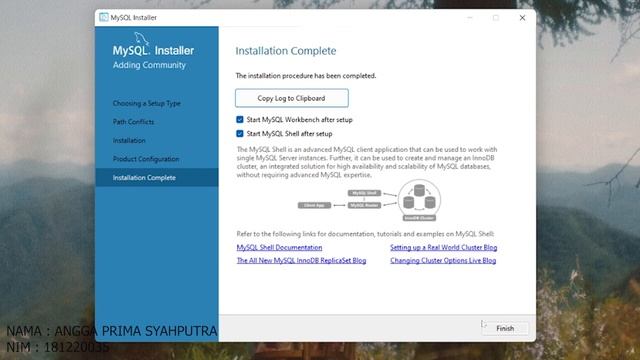The width and height of the screenshot is (640, 360).
Task: Click the Installation Complete heading
Action: (x=286, y=51)
